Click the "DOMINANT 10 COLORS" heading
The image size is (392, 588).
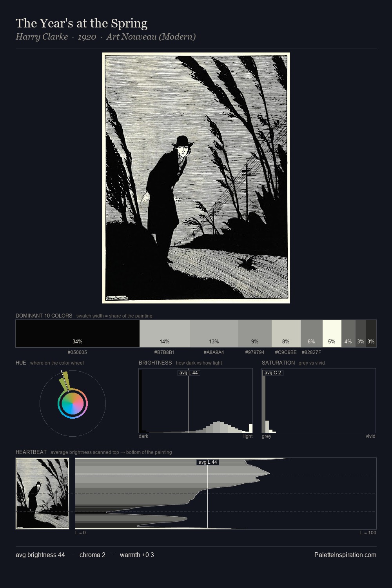[x=44, y=316]
